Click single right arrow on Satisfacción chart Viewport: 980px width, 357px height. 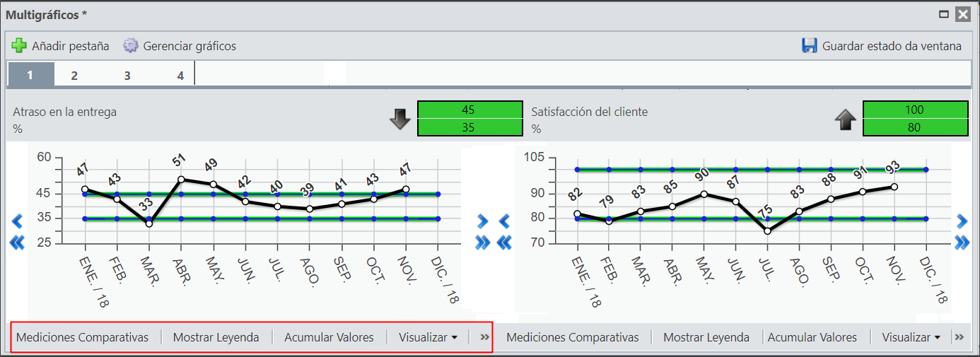click(x=962, y=221)
